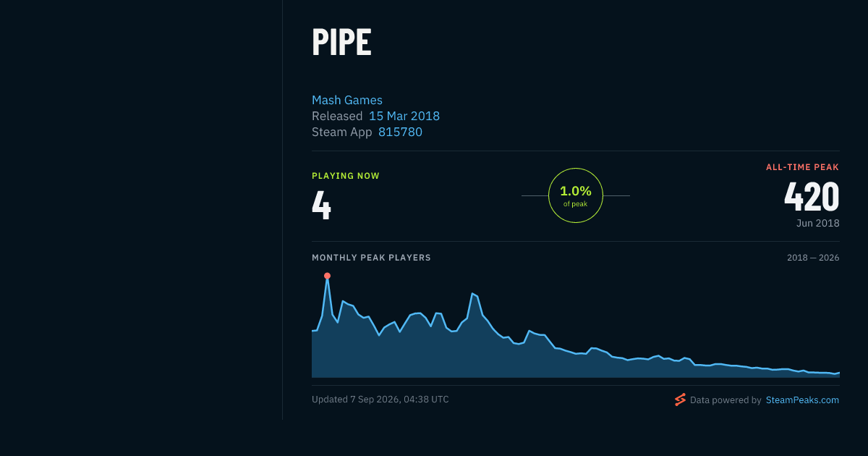This screenshot has width=868, height=456.
Task: Visit the SteamPeaks.com link
Action: 802,400
